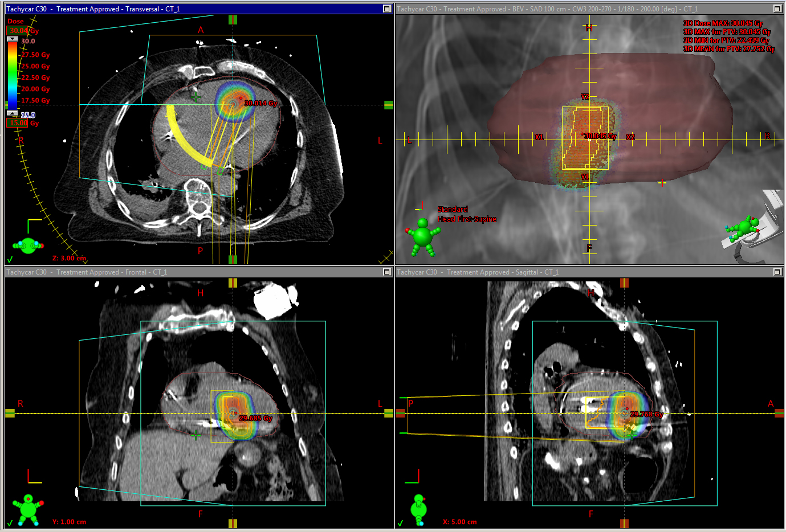This screenshot has width=786, height=532.
Task: Click the top plane marker in Transversal view
Action: click(233, 19)
